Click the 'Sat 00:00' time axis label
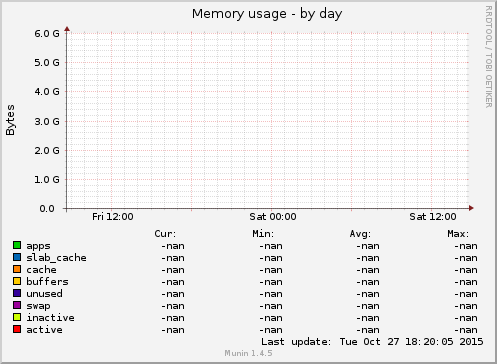497x364 pixels. 273,217
